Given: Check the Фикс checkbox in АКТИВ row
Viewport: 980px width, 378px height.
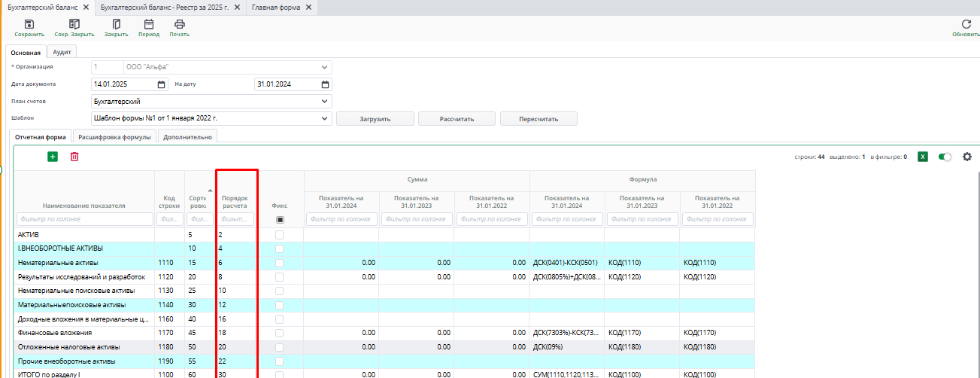Looking at the screenshot, I should point(280,235).
